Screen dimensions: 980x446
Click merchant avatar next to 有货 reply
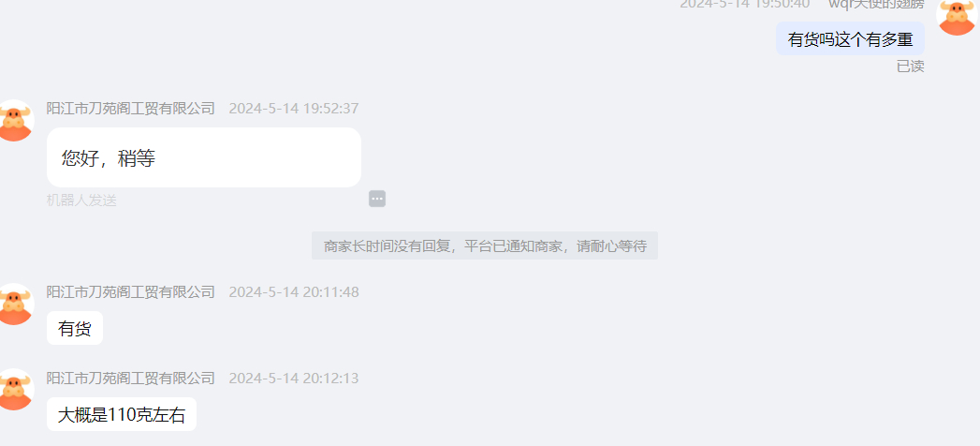[x=14, y=304]
